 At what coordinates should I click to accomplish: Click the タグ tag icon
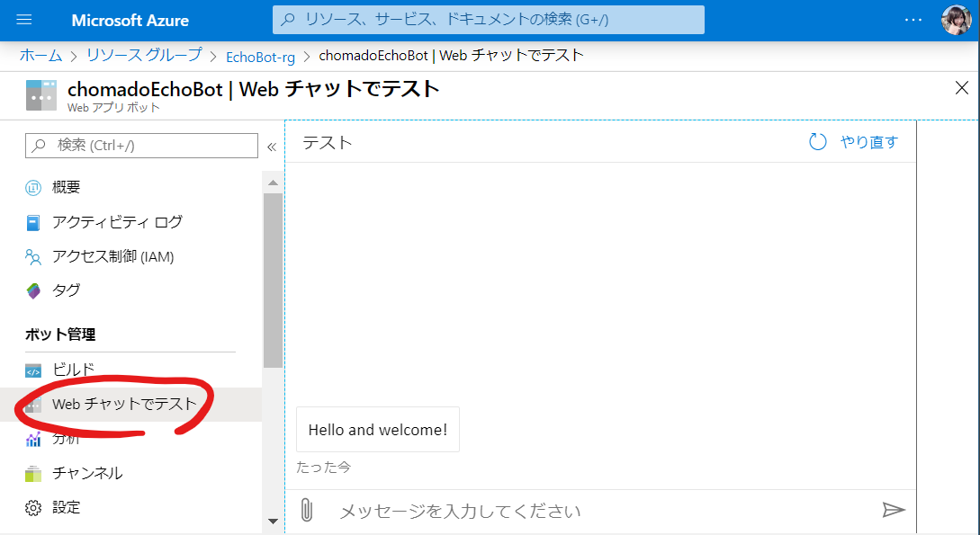(33, 290)
